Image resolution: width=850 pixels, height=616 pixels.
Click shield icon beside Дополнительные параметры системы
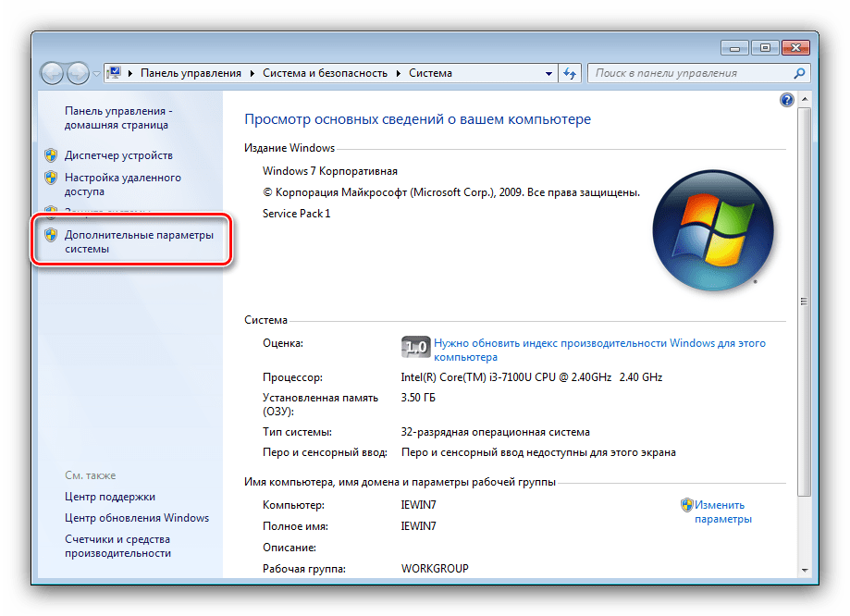51,235
